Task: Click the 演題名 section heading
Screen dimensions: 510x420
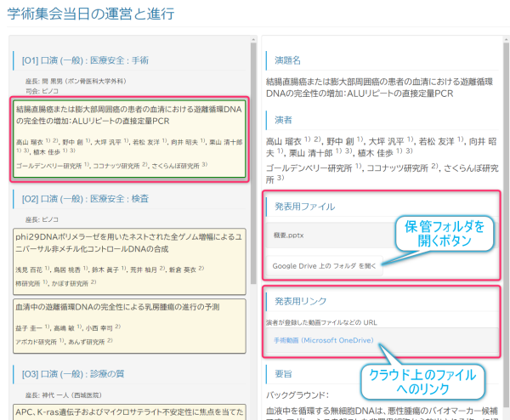Action: 288,60
